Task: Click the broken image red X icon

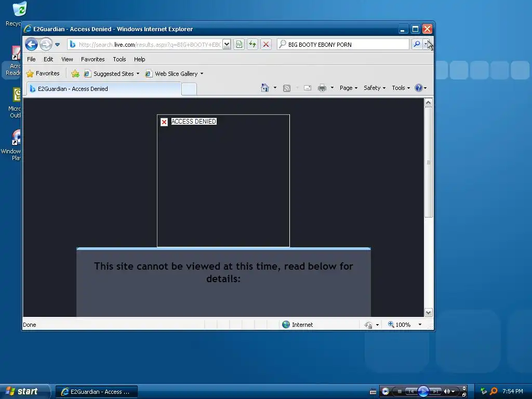Action: click(164, 122)
